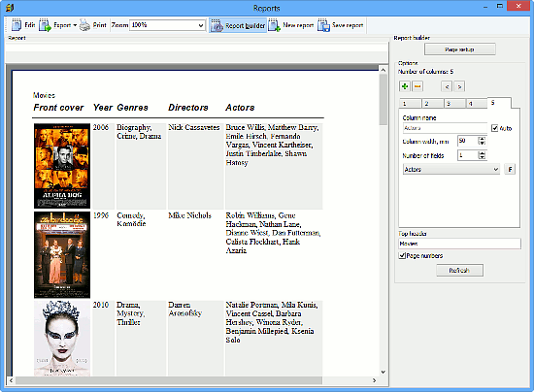This screenshot has height=392, width=534.
Task: Click the Front cover column header
Action: click(x=58, y=108)
